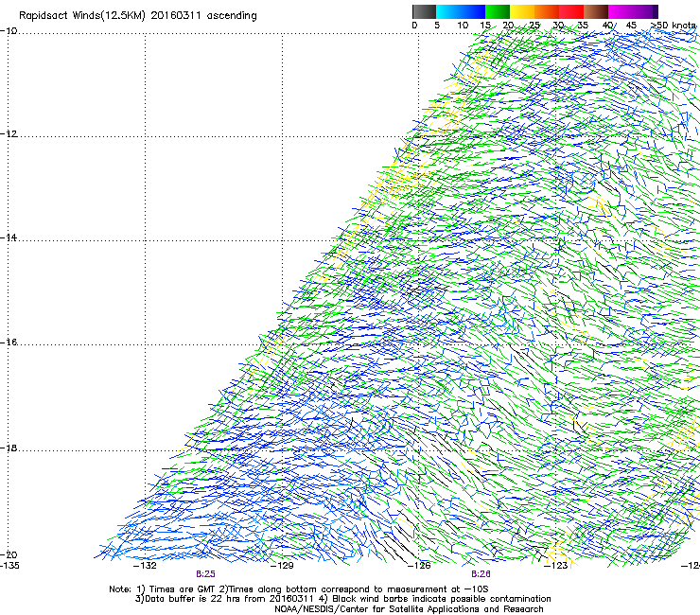Screen dimensions: 700x615
Task: Click the purple '8:25' swath time label
Action: pos(206,574)
